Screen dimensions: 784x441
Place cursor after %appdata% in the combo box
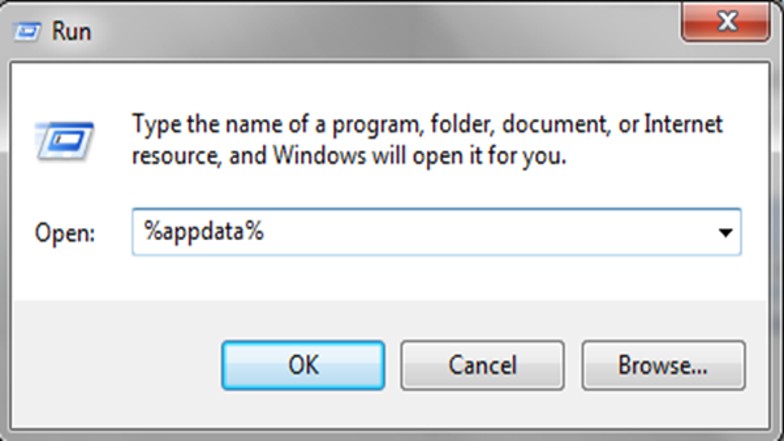[x=268, y=232]
